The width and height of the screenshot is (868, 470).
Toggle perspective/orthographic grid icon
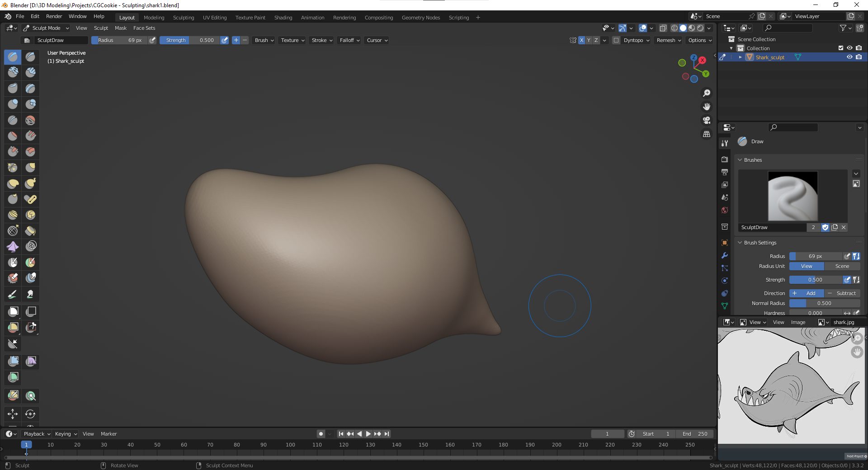coord(706,134)
